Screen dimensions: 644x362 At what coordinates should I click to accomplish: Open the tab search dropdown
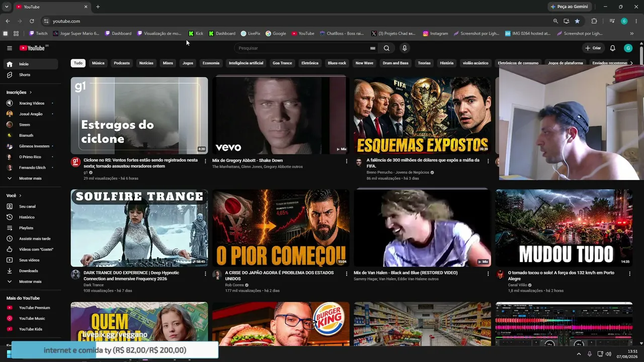[x=7, y=7]
